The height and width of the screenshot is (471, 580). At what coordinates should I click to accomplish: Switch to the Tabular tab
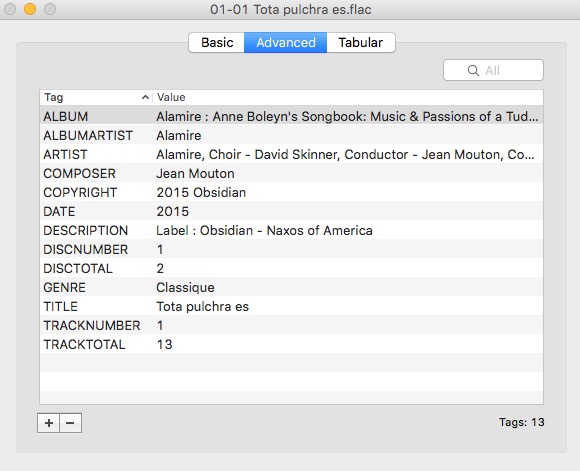[x=361, y=43]
